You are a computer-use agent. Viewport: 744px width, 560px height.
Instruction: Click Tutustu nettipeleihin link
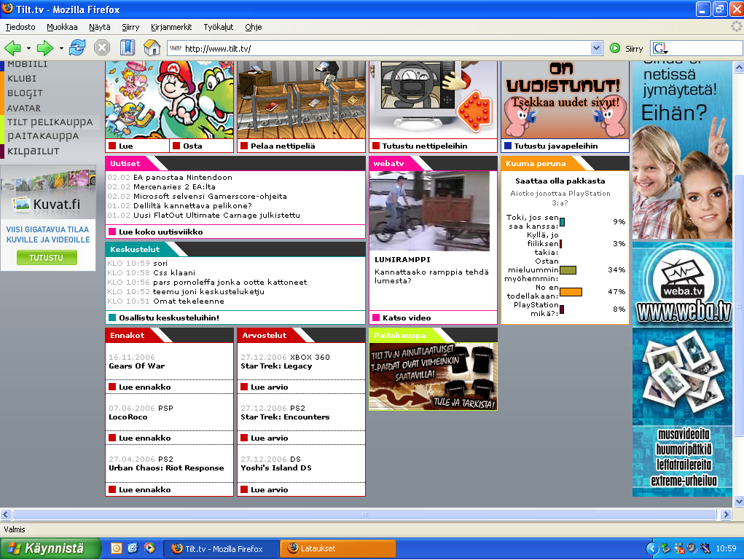(424, 146)
